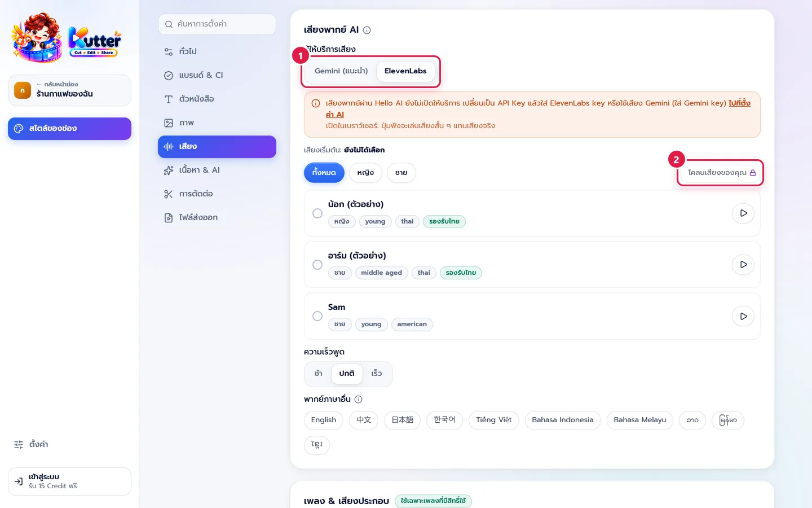Filter voices by ชาย
Viewport: 812px width, 508px height.
point(401,173)
